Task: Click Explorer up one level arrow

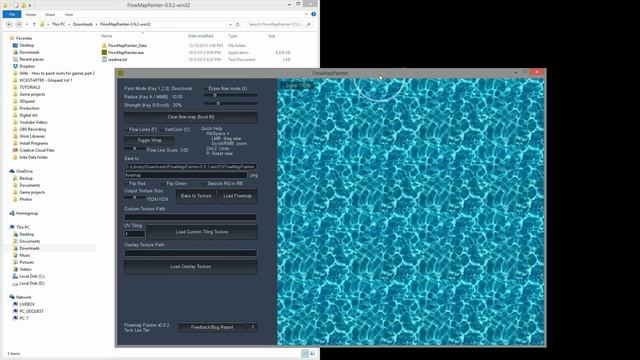Action: tap(34, 24)
